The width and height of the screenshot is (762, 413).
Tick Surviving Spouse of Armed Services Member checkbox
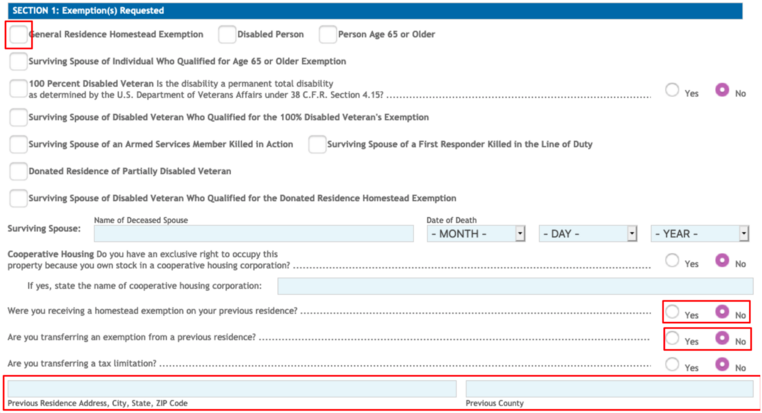pos(18,144)
